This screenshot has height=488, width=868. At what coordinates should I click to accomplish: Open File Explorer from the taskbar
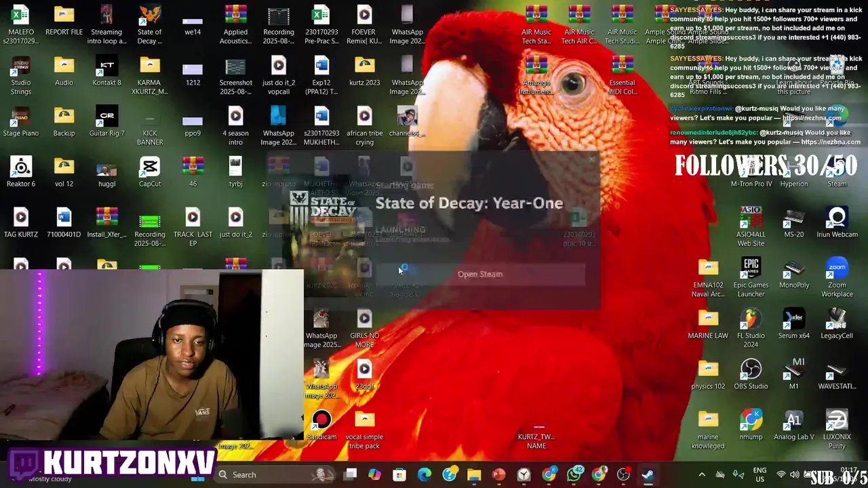(474, 474)
